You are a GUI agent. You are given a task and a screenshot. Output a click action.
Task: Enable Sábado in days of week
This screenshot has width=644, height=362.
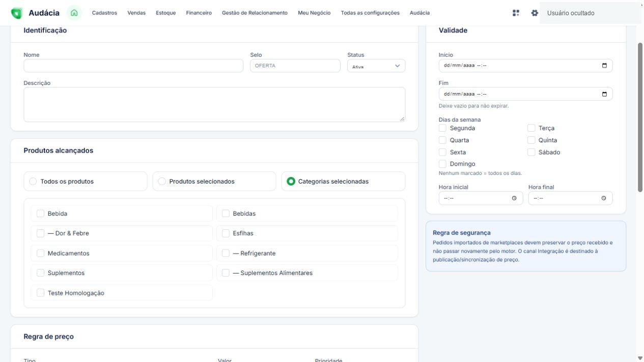[531, 152]
